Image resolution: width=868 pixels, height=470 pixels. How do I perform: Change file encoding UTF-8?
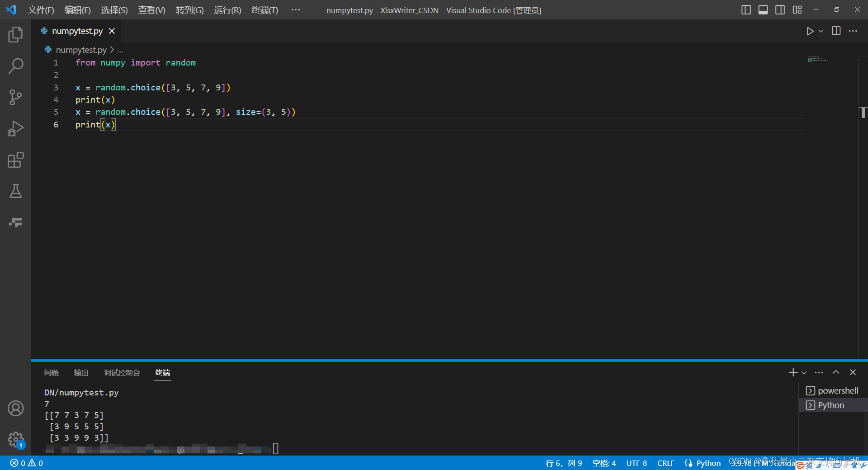(637, 463)
